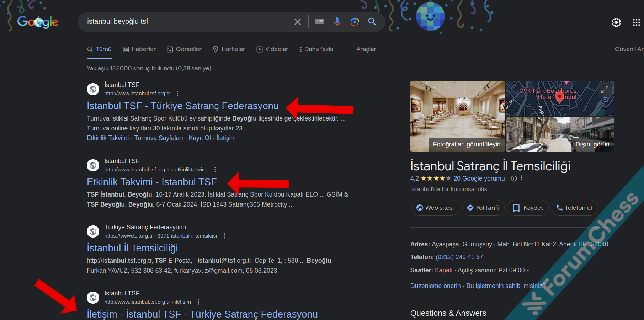The image size is (644, 320).
Task: Click favicon of Türkiye Satranç Federasyonu result
Action: click(x=93, y=231)
